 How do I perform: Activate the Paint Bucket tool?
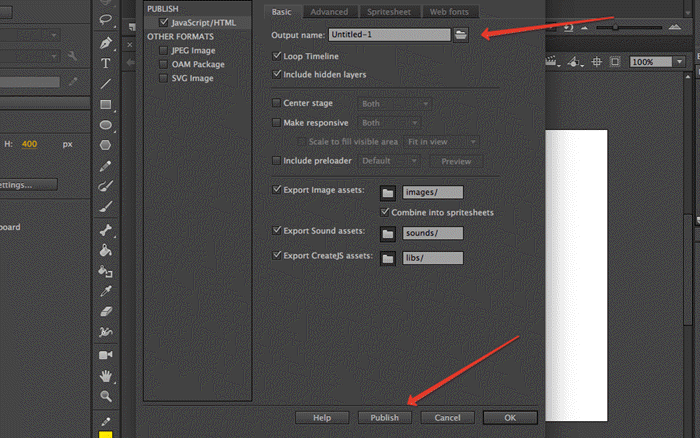(105, 251)
